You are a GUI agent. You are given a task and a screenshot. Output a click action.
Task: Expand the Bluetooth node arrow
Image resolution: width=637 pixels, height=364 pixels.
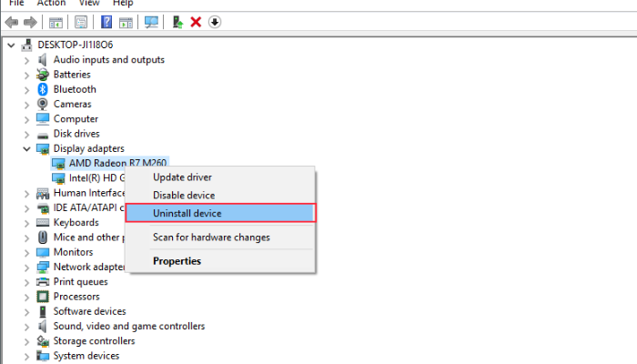pyautogui.click(x=26, y=90)
